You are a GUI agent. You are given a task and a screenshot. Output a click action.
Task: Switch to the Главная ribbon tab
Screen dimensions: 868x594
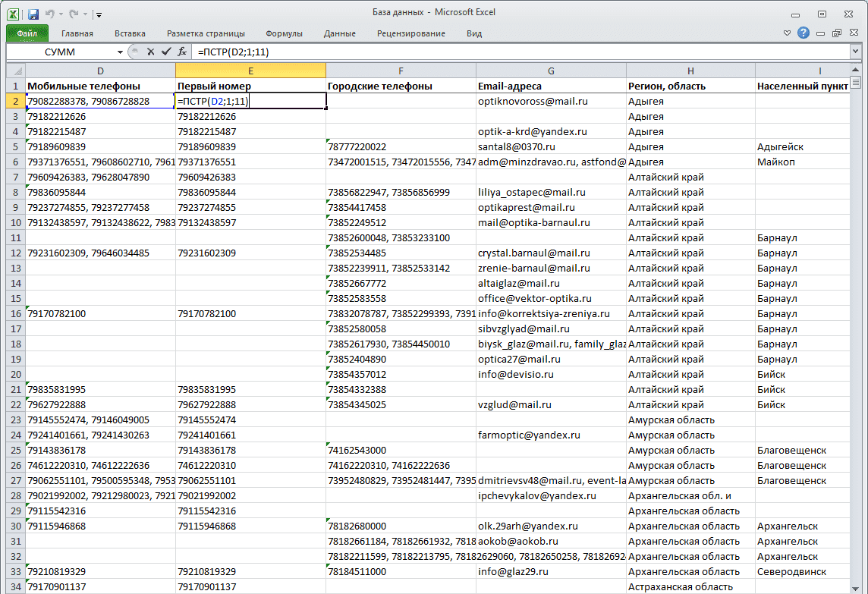coord(77,33)
